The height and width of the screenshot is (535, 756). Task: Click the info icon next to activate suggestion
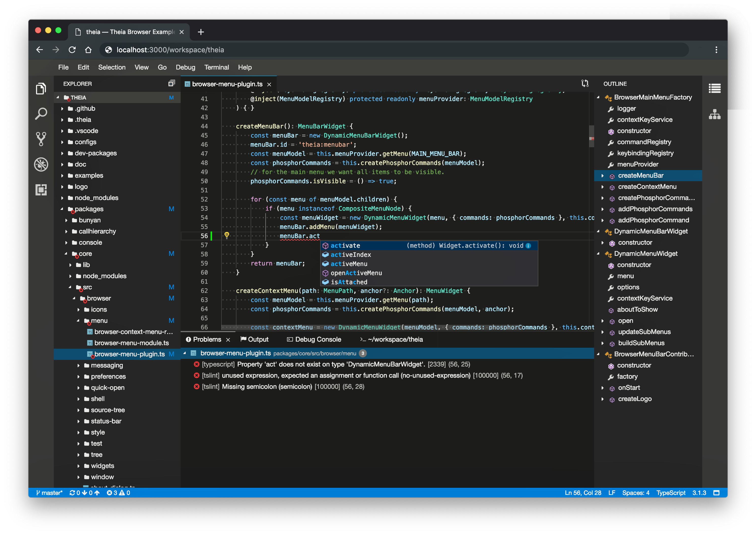point(528,245)
